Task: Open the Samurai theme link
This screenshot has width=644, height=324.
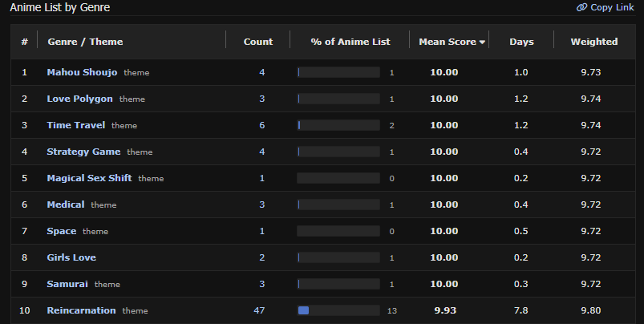Action: tap(67, 284)
